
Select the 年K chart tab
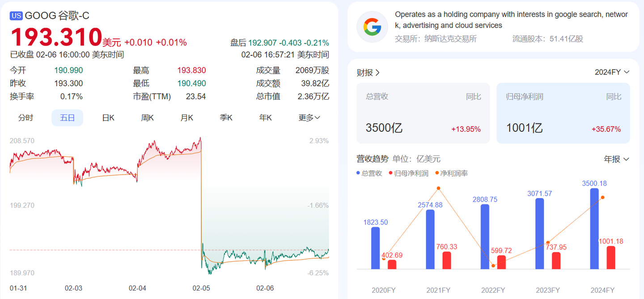pyautogui.click(x=266, y=118)
